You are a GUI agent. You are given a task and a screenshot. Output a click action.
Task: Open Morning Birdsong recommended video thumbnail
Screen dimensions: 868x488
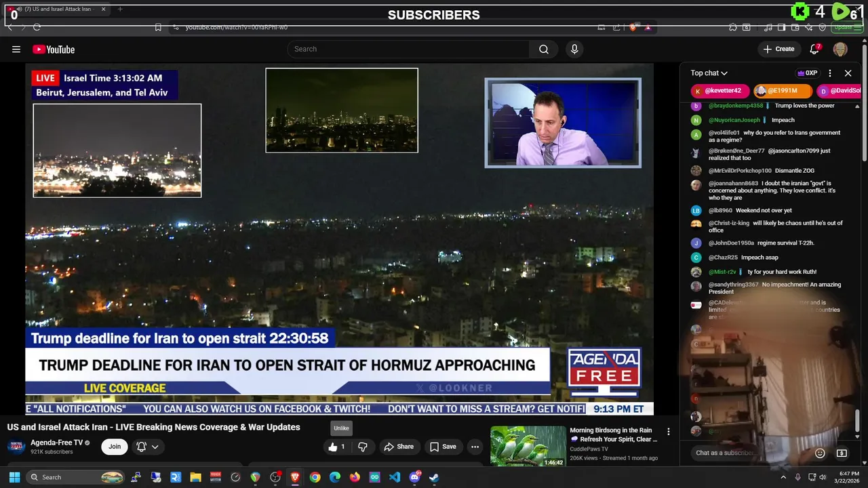click(528, 446)
